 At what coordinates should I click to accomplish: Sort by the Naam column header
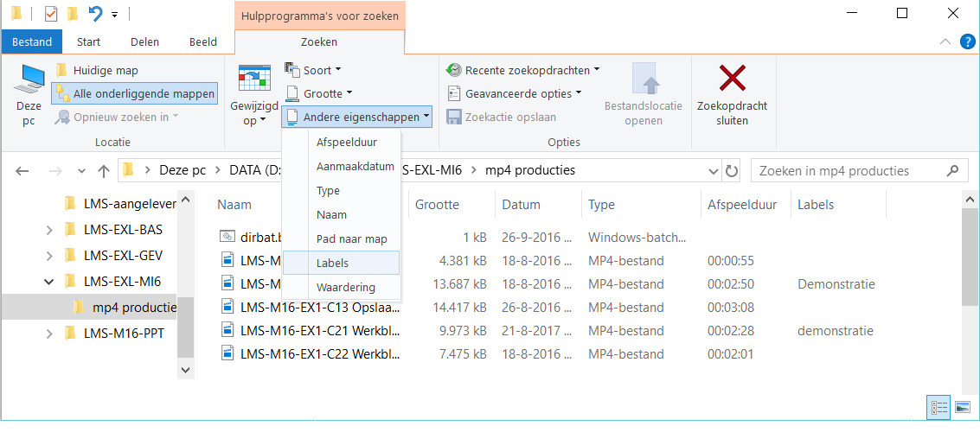coord(234,205)
